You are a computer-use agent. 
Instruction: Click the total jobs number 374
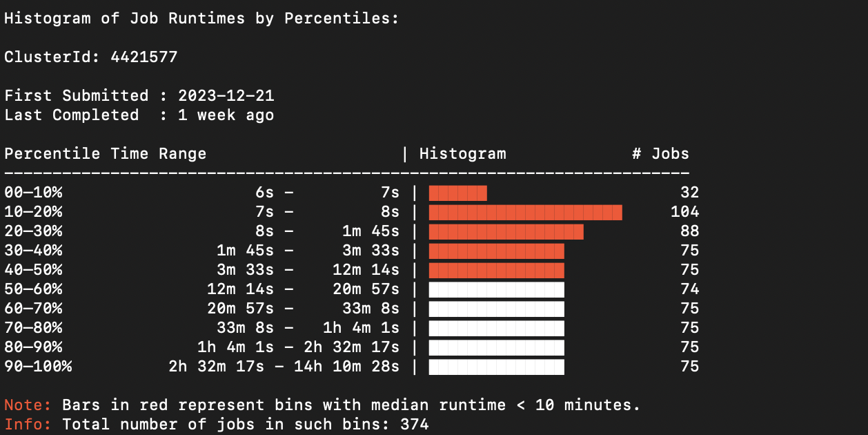(x=414, y=424)
